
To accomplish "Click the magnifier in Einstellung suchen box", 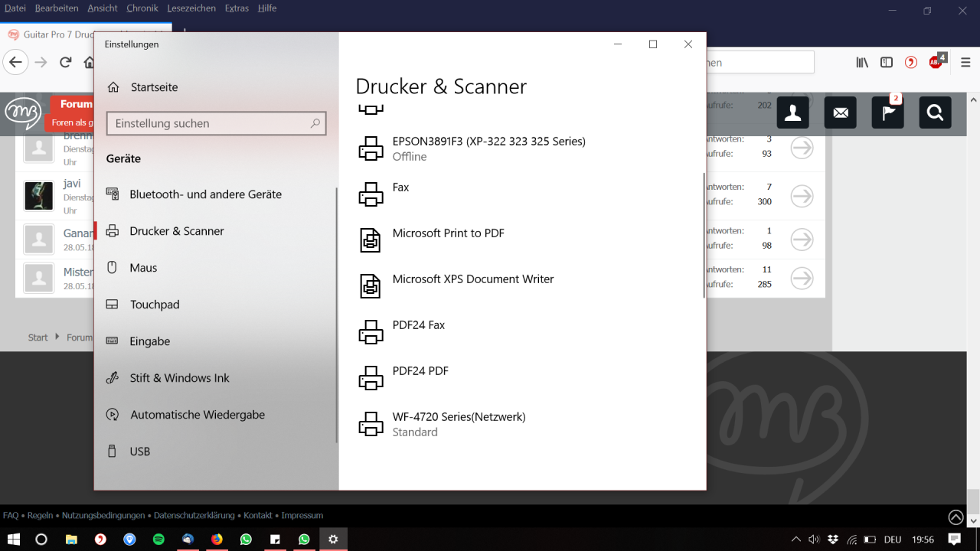I will pos(315,123).
